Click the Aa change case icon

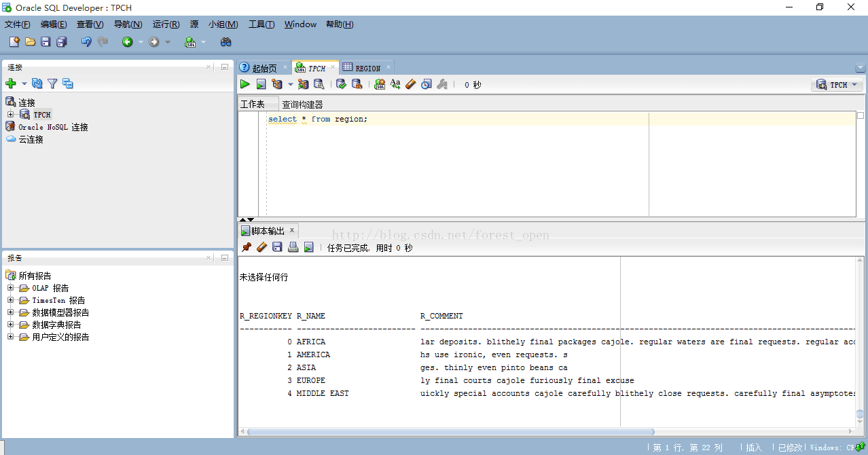395,84
